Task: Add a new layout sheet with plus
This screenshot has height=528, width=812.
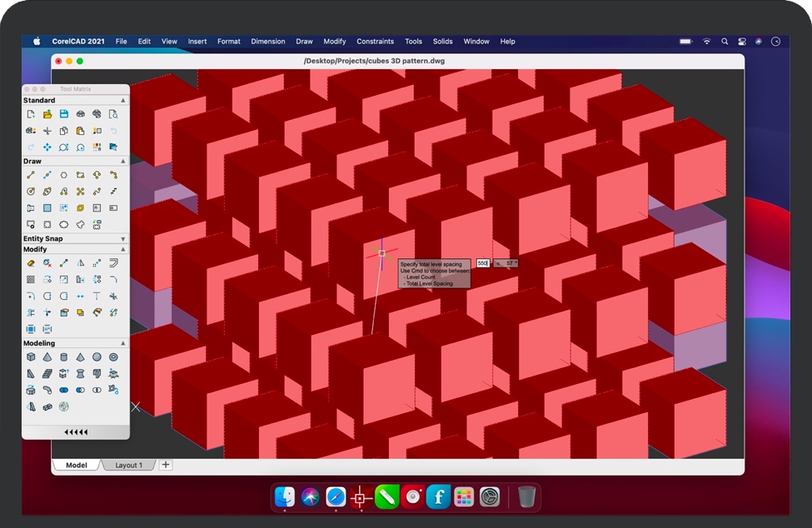Action: [166, 465]
